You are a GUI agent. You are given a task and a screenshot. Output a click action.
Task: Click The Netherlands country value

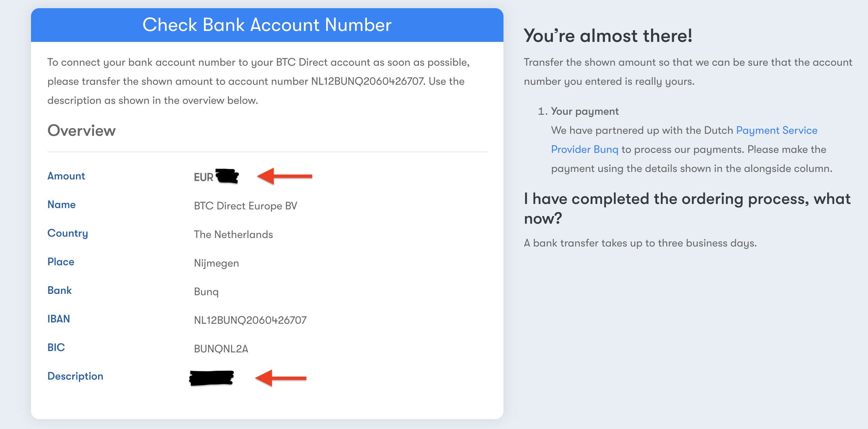point(233,234)
